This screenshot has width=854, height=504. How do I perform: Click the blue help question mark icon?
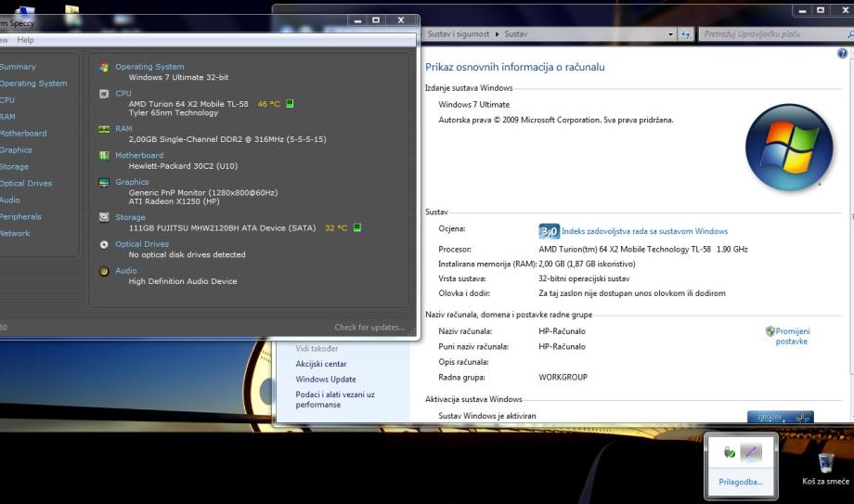point(842,55)
